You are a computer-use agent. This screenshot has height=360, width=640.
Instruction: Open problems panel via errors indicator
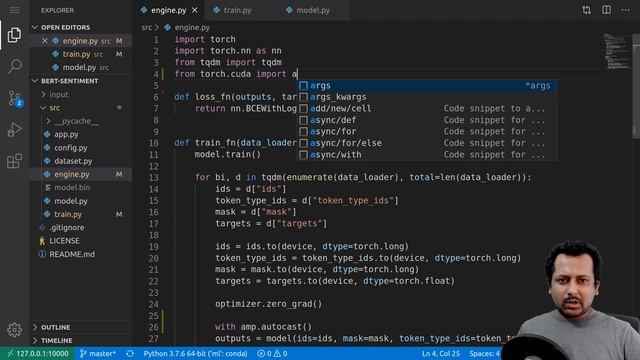pos(272,353)
